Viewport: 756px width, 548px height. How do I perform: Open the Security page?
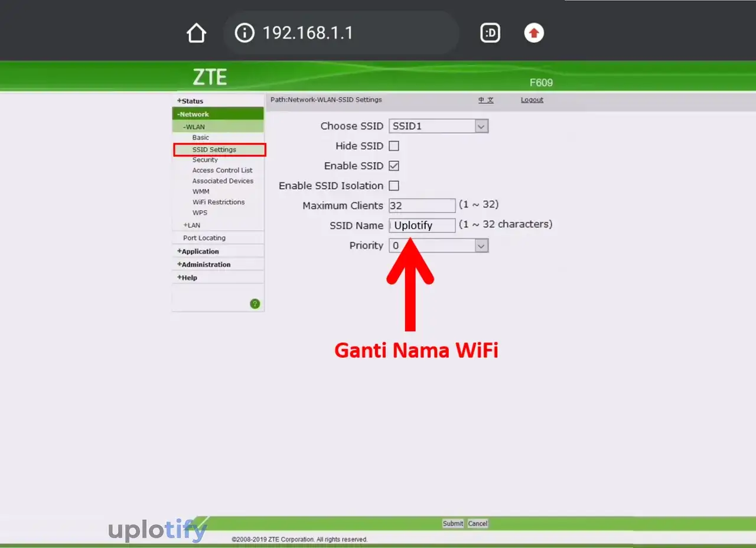pyautogui.click(x=205, y=160)
